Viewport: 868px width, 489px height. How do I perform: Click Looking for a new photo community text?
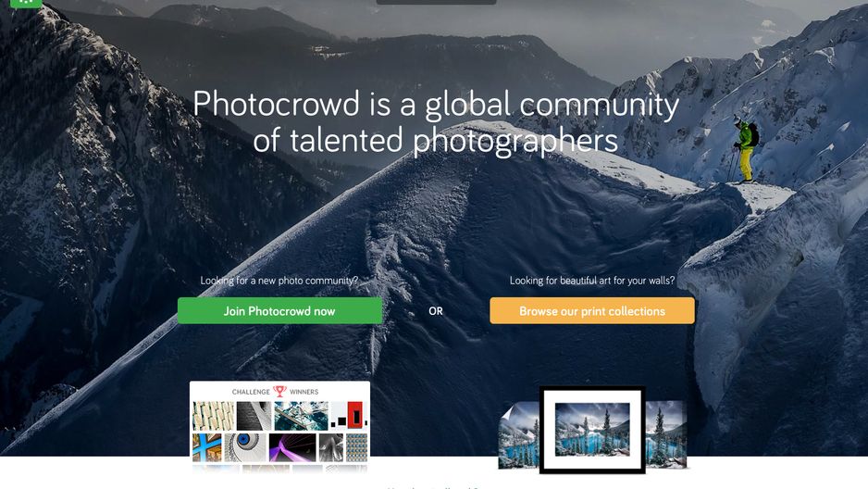[x=279, y=281]
